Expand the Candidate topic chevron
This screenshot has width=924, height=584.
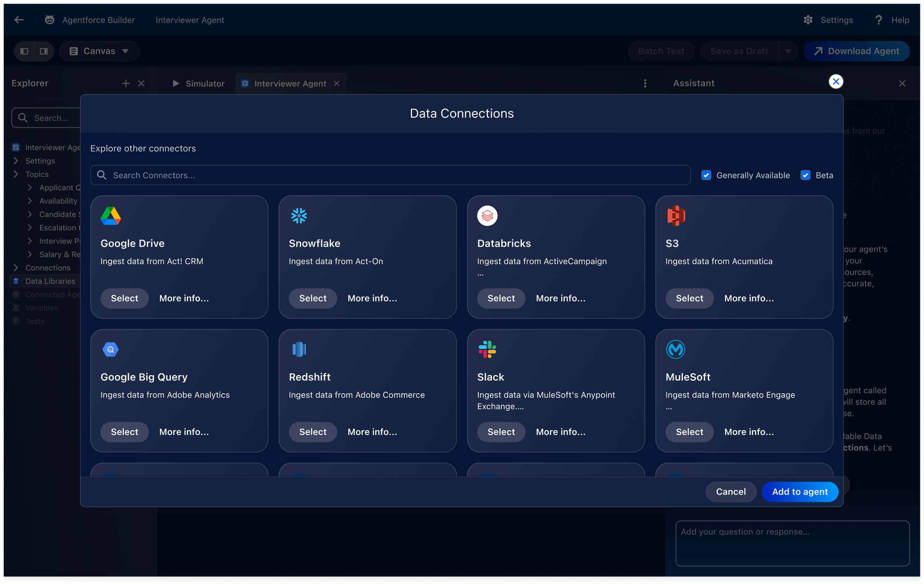(30, 214)
